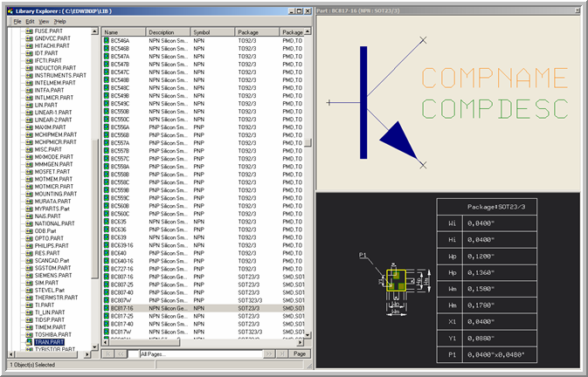The image size is (588, 377).
Task: Go to the last page button
Action: tap(281, 353)
